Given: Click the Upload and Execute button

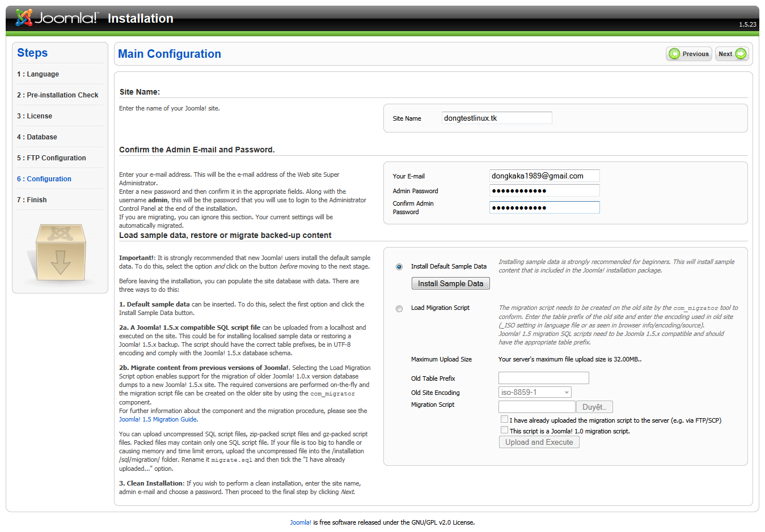Looking at the screenshot, I should 539,442.
